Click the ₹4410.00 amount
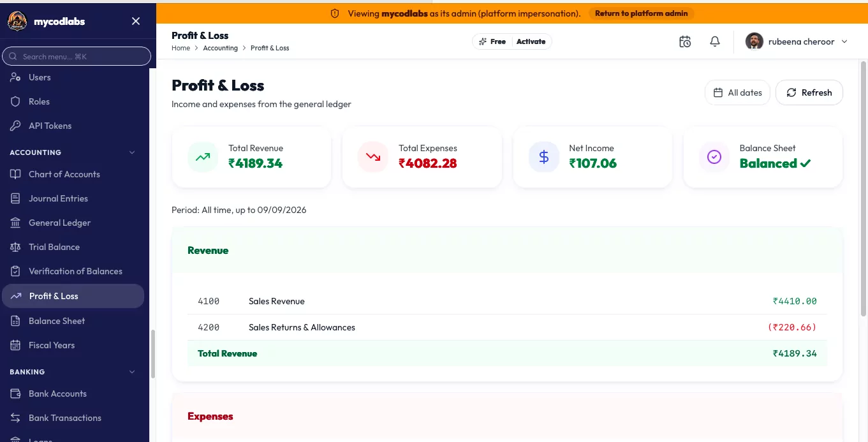868x442 pixels. [x=794, y=301]
